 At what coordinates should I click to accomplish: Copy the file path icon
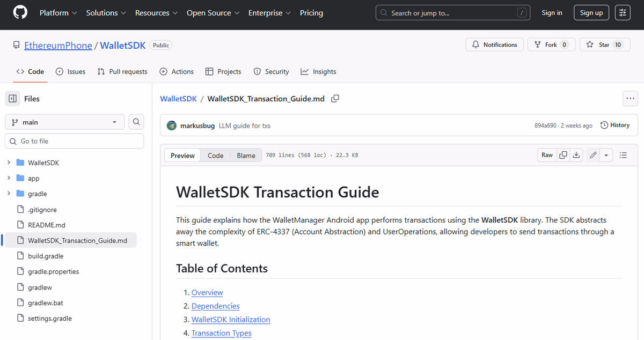335,99
